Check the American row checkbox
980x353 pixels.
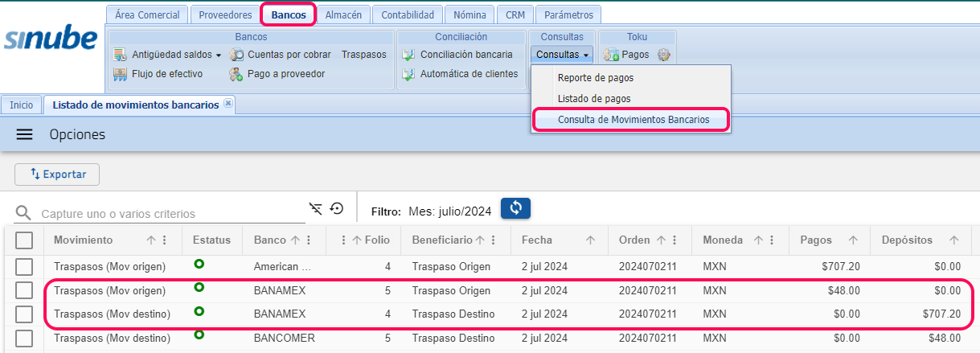(24, 266)
